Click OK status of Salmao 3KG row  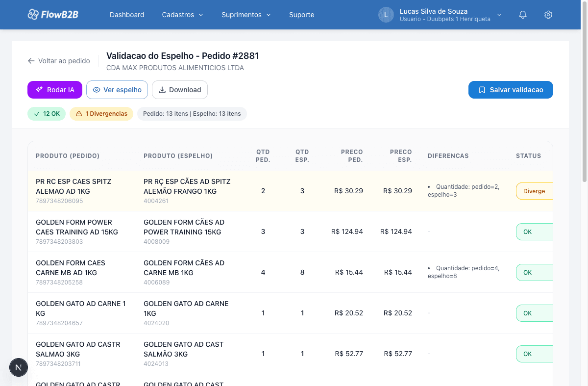click(x=534, y=354)
